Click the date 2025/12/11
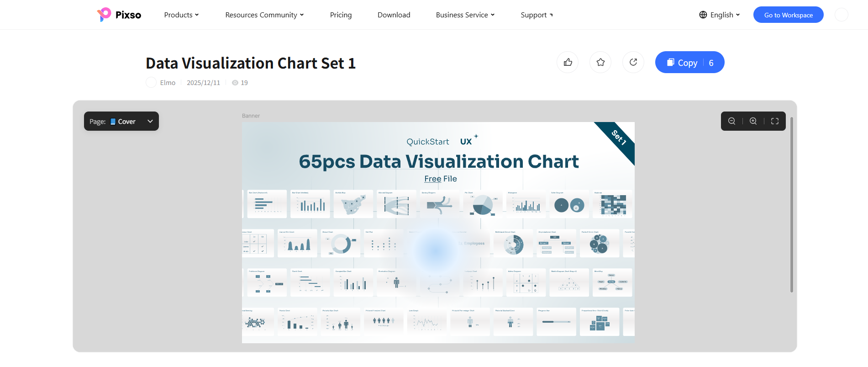Image resolution: width=868 pixels, height=367 pixels. pyautogui.click(x=203, y=83)
